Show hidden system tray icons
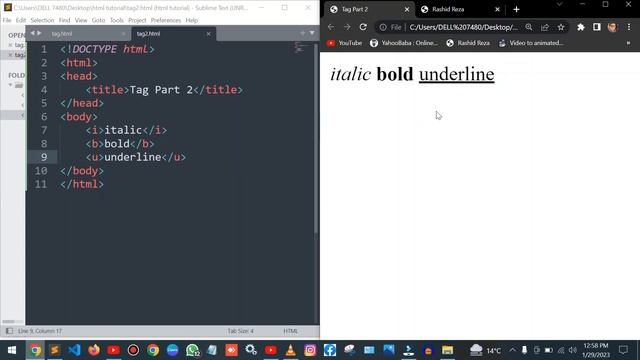 [512, 350]
